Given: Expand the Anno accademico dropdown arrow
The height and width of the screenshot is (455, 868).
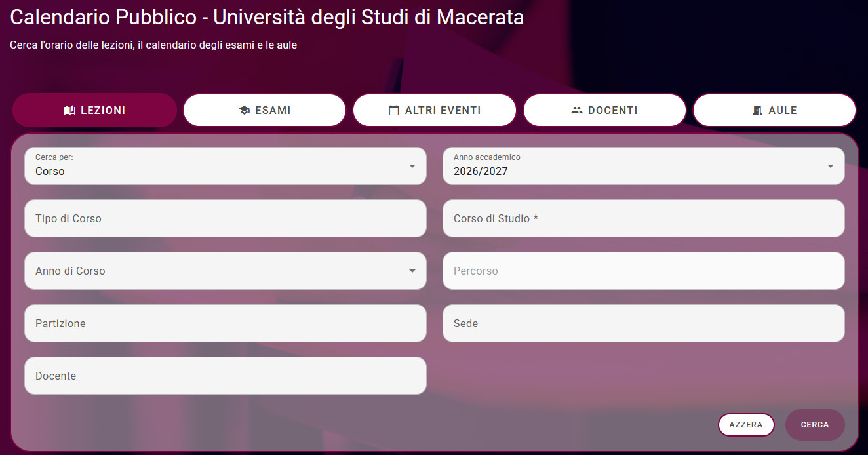Looking at the screenshot, I should (831, 166).
